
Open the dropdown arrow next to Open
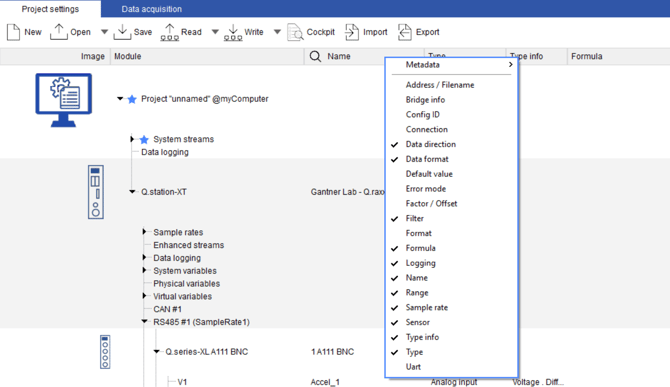[104, 32]
